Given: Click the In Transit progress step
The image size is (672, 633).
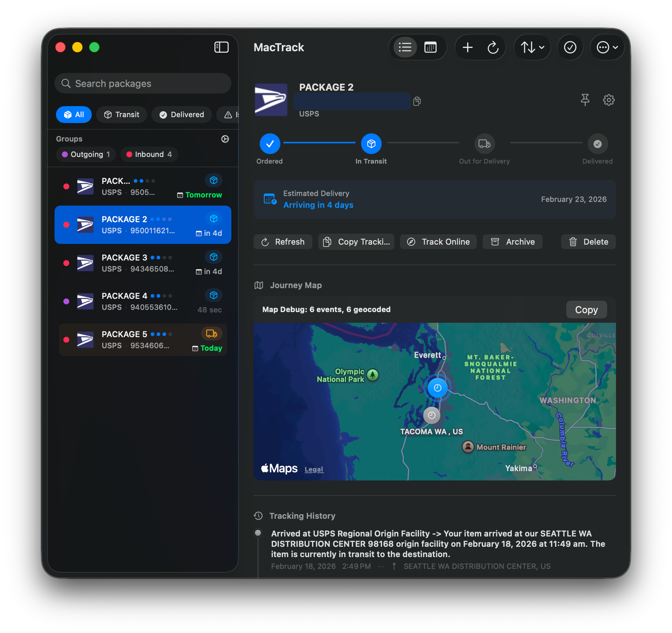Looking at the screenshot, I should click(371, 144).
